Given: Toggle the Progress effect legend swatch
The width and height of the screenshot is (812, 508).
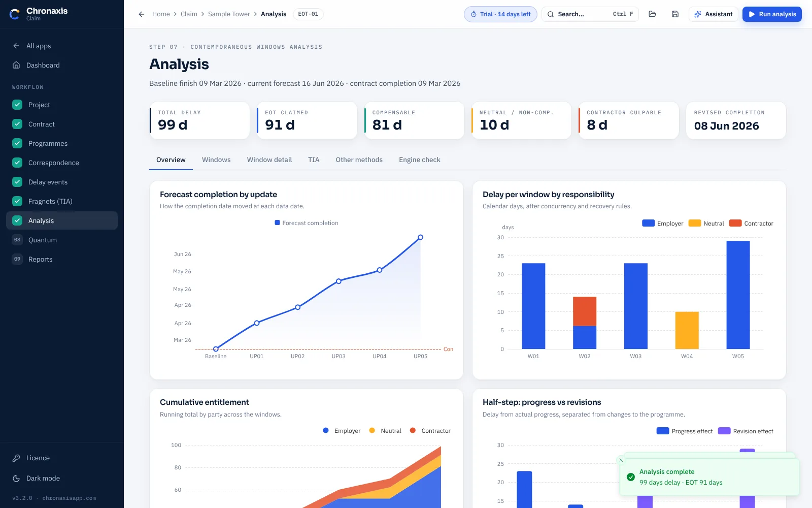Looking at the screenshot, I should (663, 431).
